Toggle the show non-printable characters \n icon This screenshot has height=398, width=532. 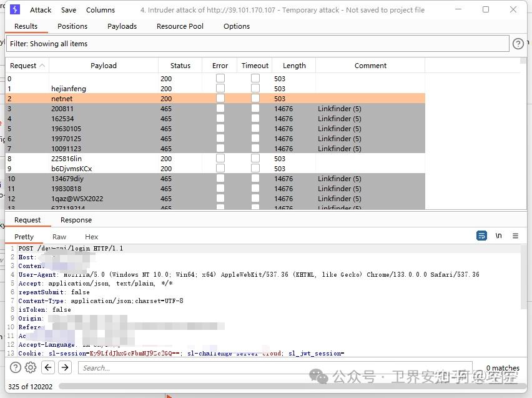[498, 236]
